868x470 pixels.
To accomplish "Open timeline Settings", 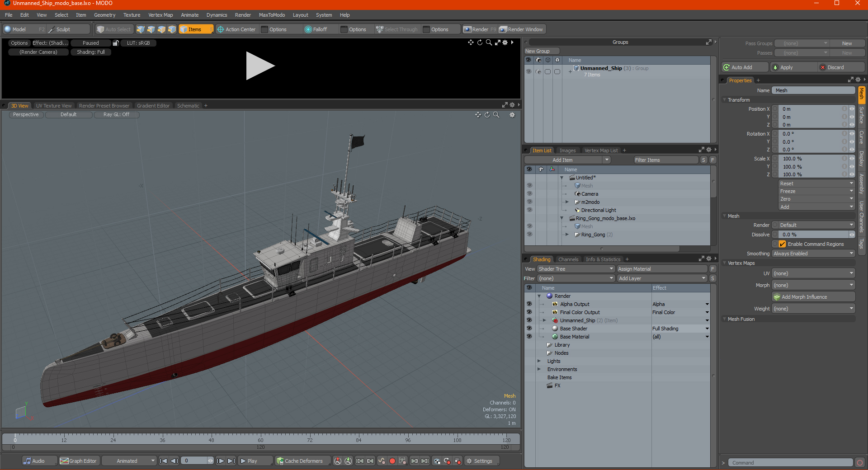I will (x=482, y=461).
